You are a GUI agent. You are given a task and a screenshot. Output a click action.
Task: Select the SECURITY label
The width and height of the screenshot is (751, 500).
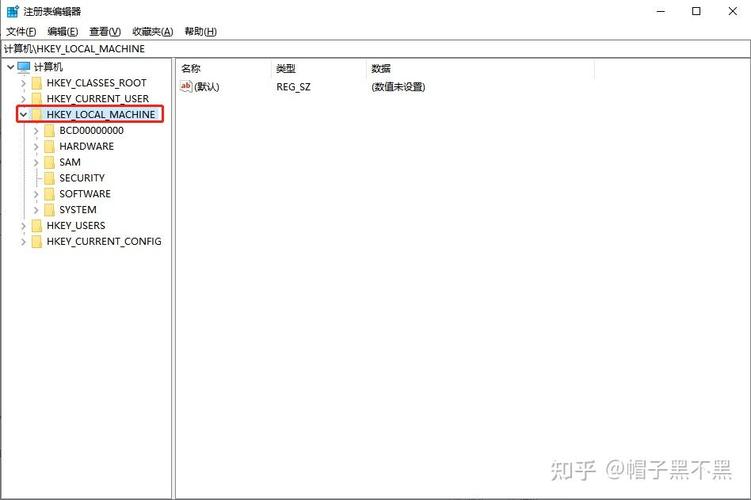(82, 178)
